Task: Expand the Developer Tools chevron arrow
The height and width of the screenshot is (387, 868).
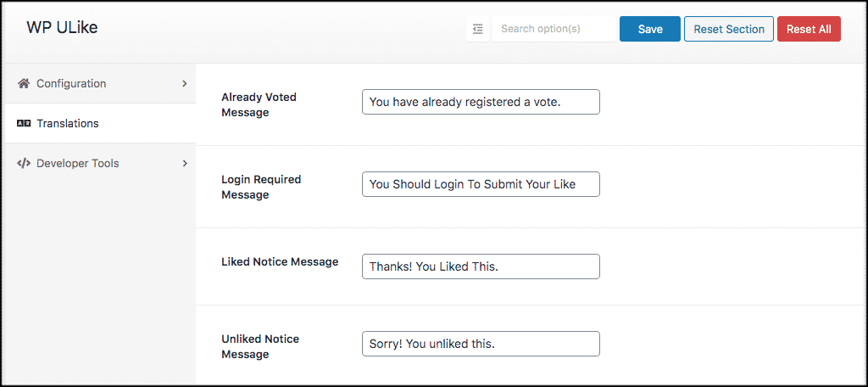Action: [185, 164]
